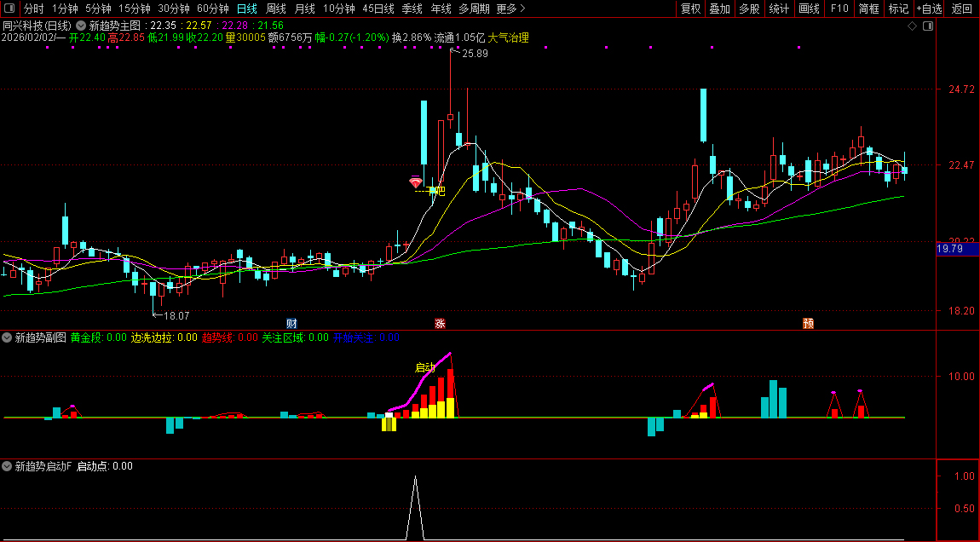
Task: Click the 画线 drawing tool button
Action: (809, 9)
